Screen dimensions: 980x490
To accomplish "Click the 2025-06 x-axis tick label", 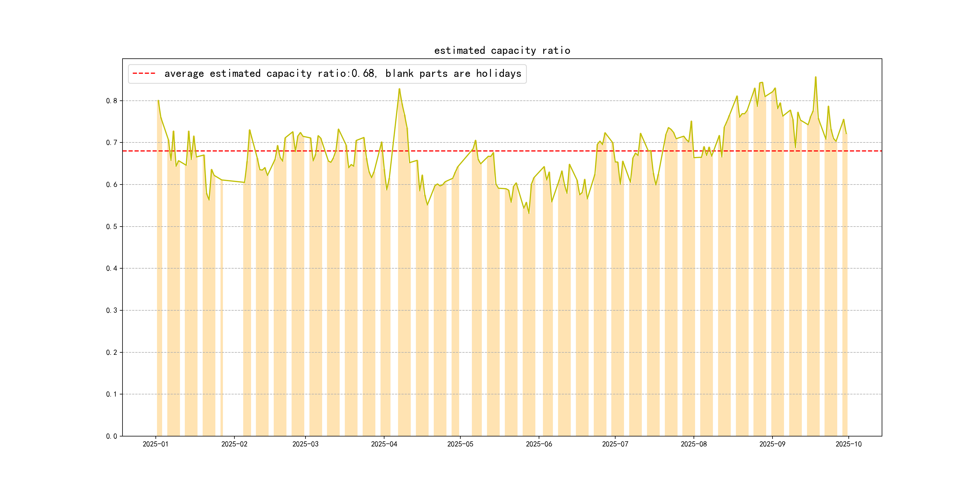I will [539, 444].
